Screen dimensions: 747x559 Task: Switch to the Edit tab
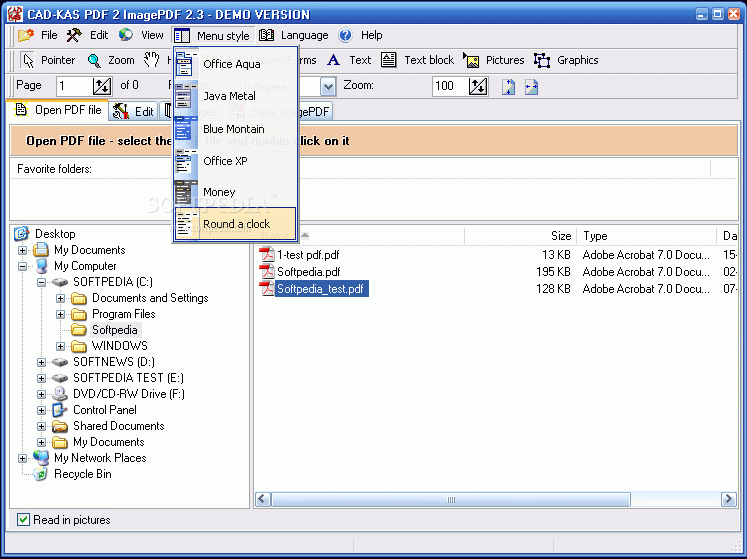tap(133, 112)
